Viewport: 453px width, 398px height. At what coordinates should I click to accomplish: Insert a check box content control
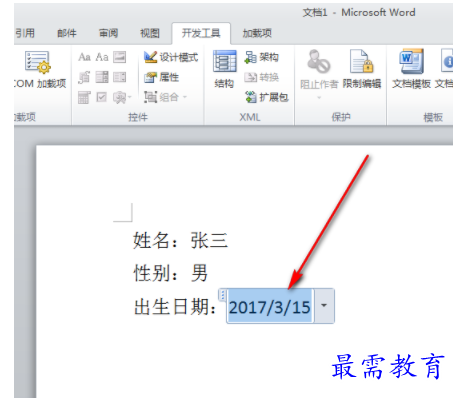click(102, 98)
